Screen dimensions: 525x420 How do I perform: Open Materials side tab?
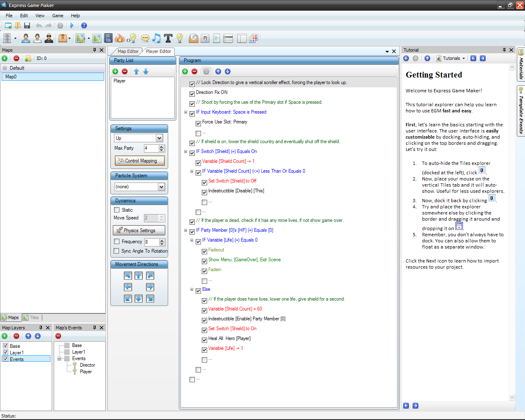pyautogui.click(x=521, y=65)
